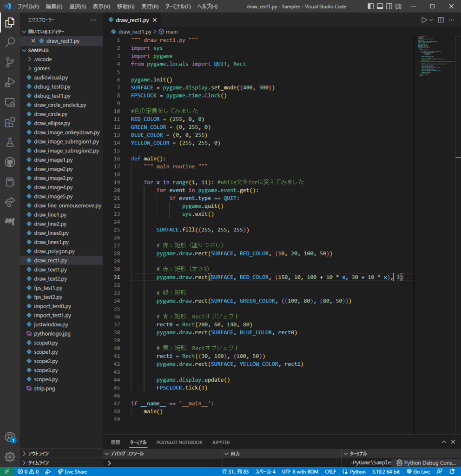Open the GitHub view icon
Screen dimensions: 461x476
tap(10, 162)
